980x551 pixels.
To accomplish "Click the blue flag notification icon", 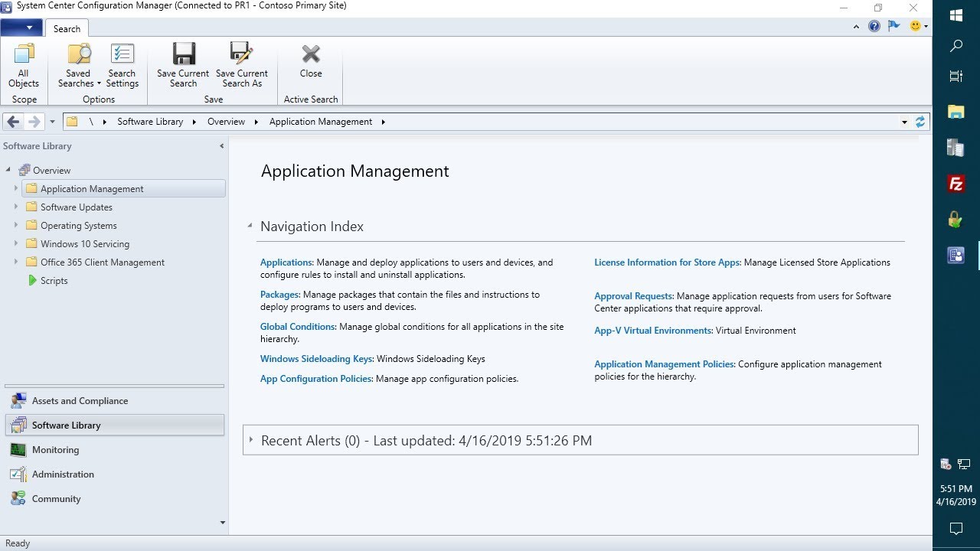I will pos(893,26).
